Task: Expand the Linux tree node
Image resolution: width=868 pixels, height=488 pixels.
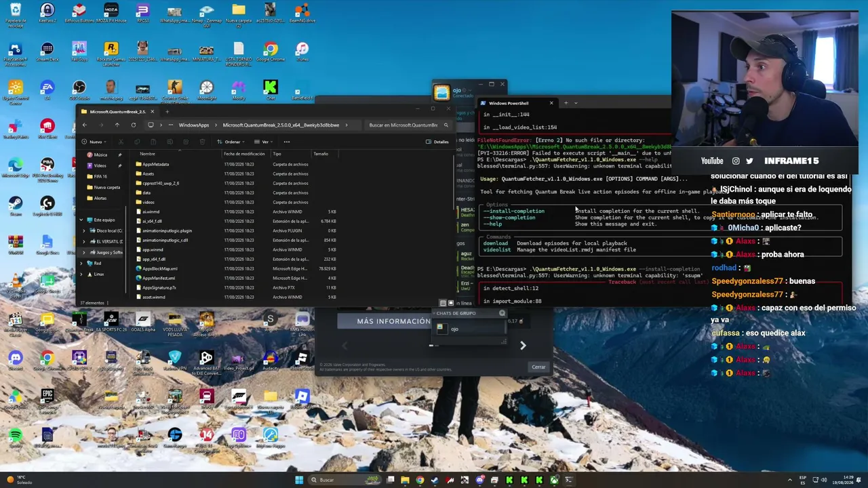Action: [x=81, y=274]
